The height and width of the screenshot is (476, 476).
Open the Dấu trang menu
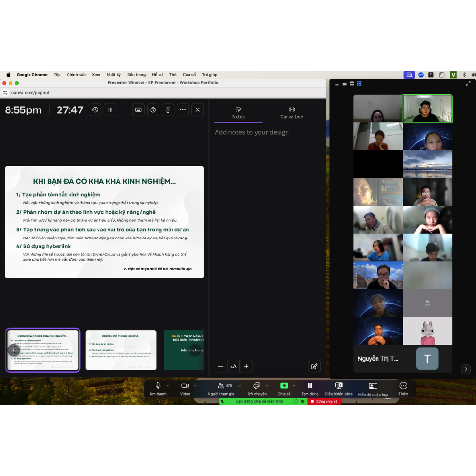click(x=136, y=75)
